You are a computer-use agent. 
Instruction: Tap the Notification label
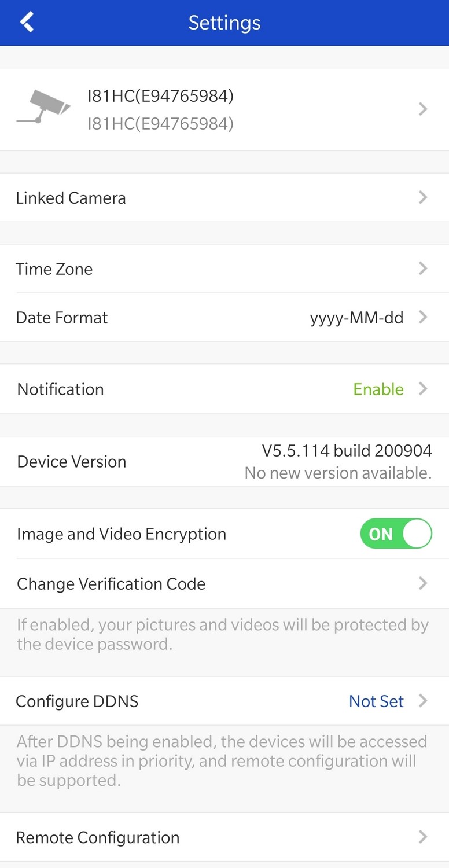[61, 389]
